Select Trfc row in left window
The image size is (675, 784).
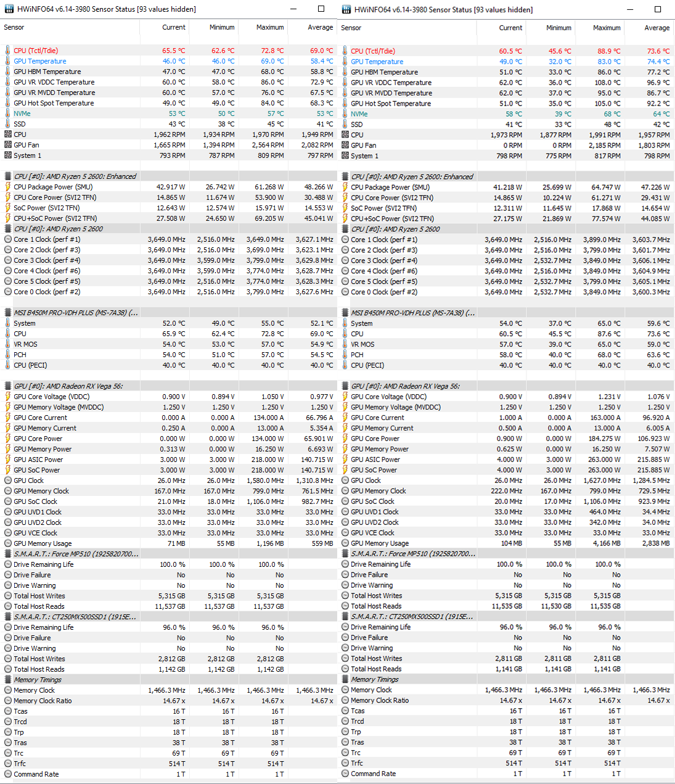pos(168,764)
